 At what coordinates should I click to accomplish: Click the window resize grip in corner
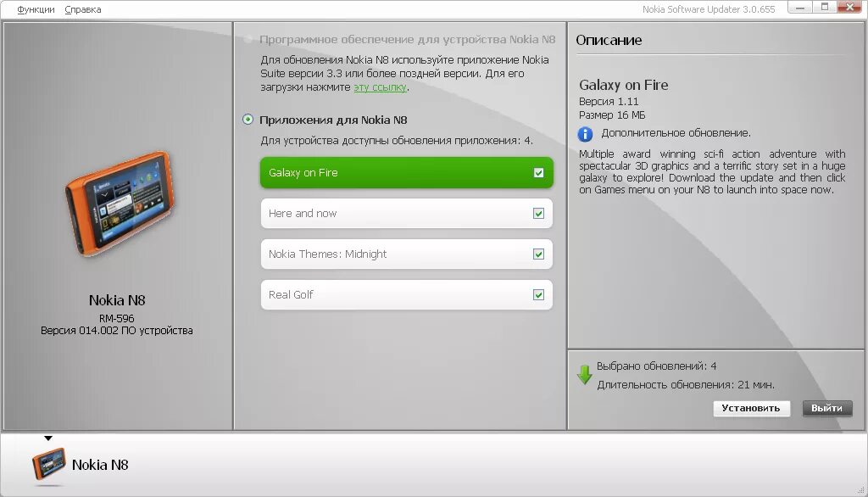coord(861,490)
